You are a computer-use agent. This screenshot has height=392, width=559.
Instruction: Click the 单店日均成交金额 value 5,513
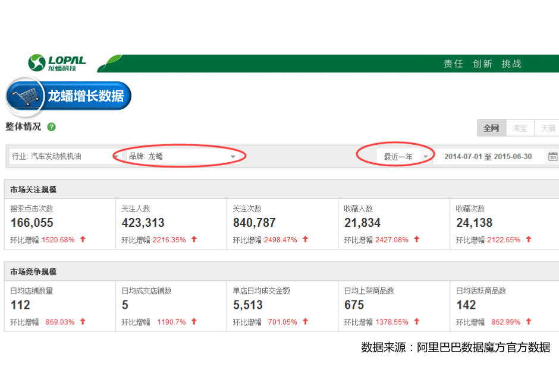point(248,305)
